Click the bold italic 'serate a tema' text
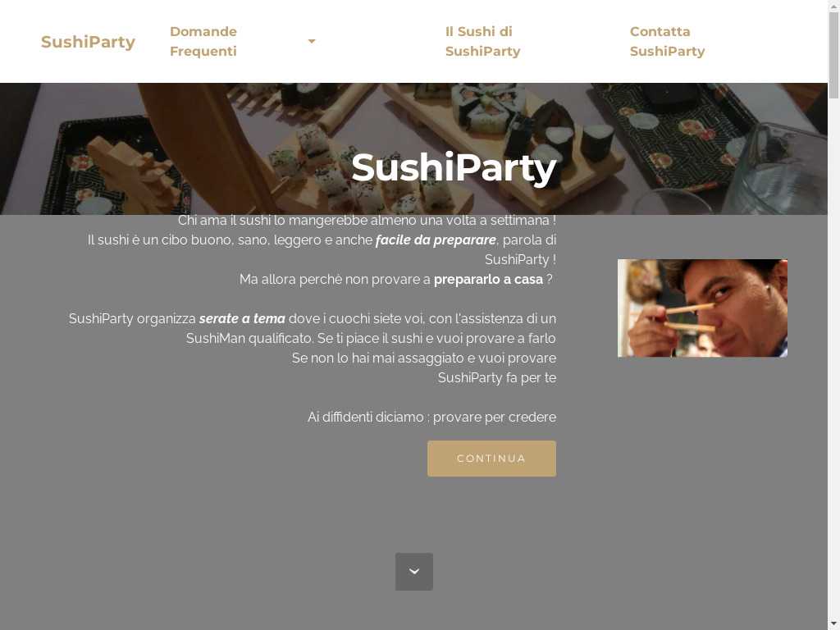 coord(242,319)
